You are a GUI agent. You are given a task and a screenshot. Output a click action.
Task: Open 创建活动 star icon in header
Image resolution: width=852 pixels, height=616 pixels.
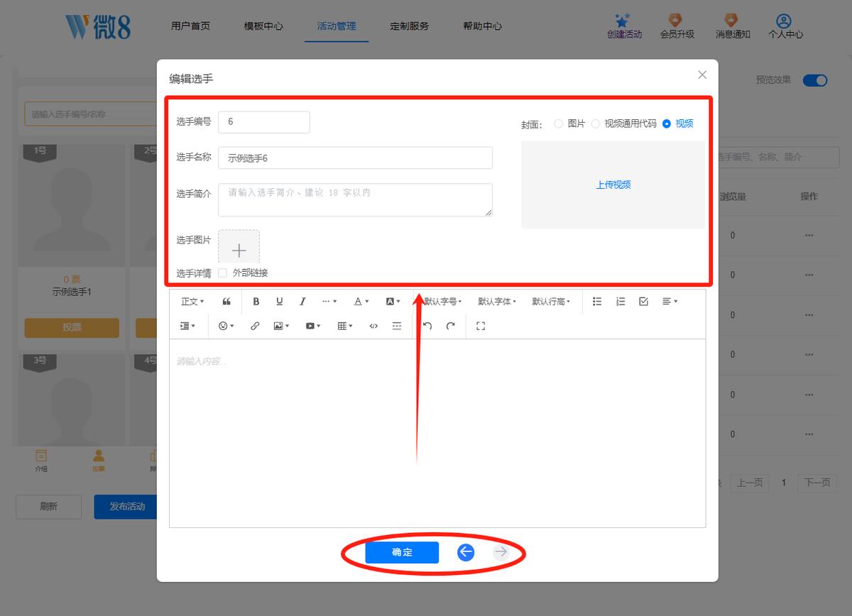tap(624, 26)
